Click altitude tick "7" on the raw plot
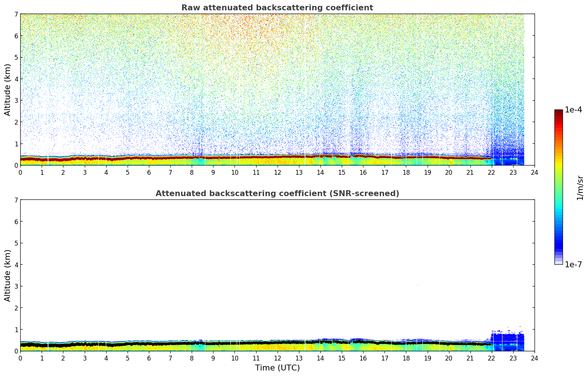The image size is (588, 376). (16, 14)
